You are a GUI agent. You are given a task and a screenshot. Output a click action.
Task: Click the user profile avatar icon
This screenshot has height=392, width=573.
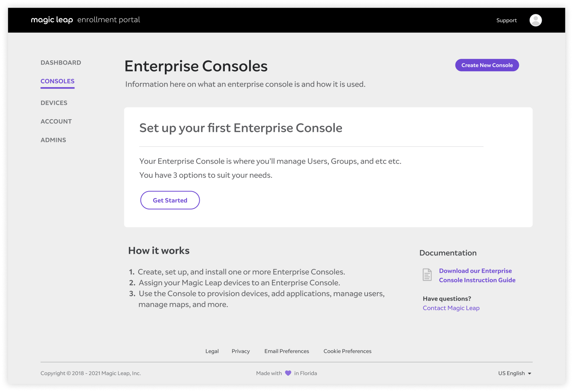pos(535,20)
